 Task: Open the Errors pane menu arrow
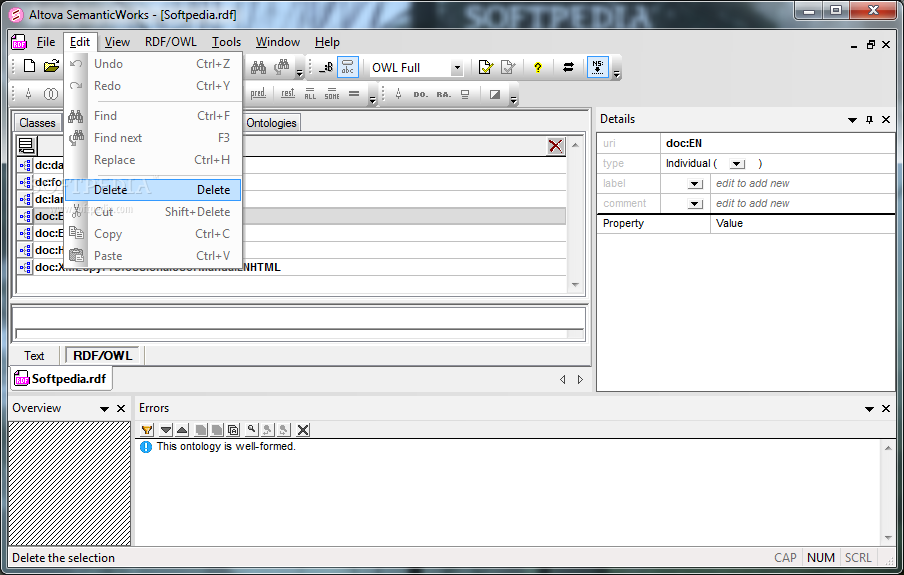click(869, 409)
